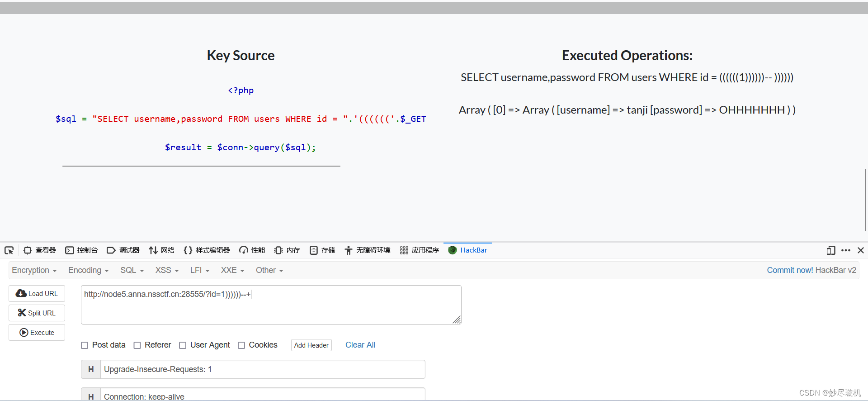
Task: Click the Commit now! link
Action: (790, 270)
